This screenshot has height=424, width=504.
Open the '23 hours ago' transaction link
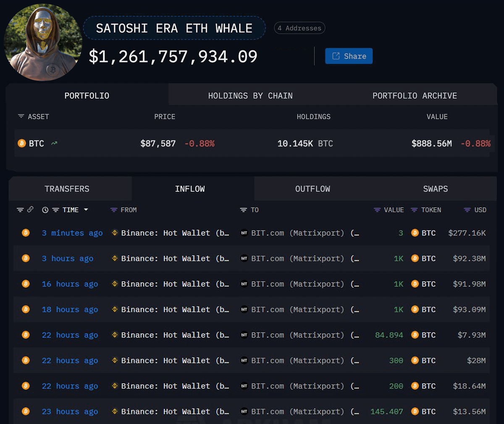click(70, 412)
